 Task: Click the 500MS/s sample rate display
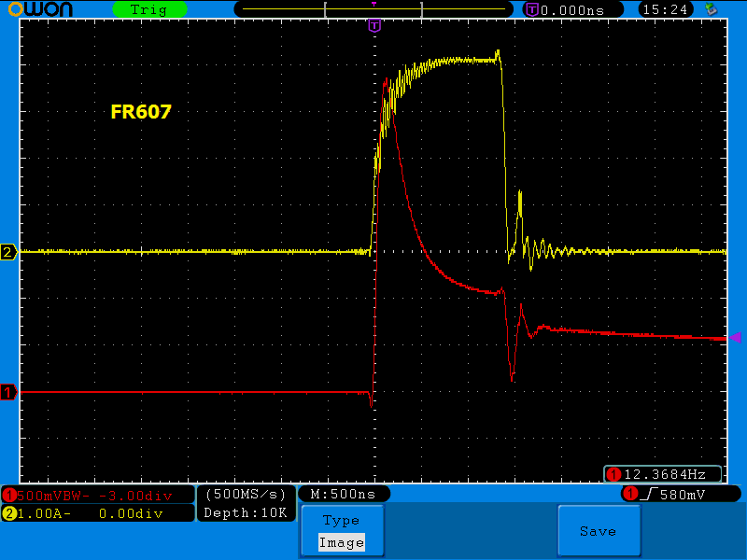coord(246,494)
